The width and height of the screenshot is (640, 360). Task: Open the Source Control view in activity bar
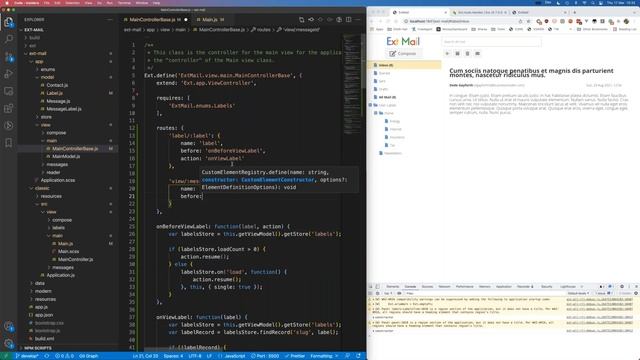pyautogui.click(x=9, y=56)
